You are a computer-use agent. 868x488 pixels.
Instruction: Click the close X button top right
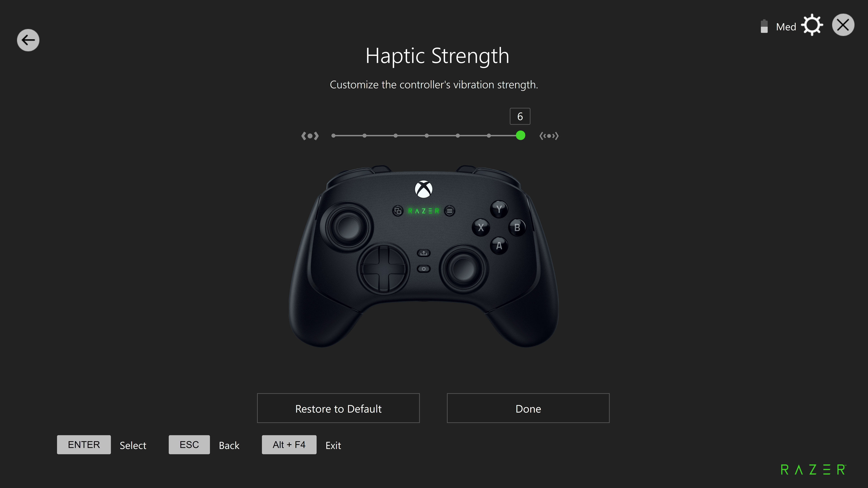click(x=842, y=25)
